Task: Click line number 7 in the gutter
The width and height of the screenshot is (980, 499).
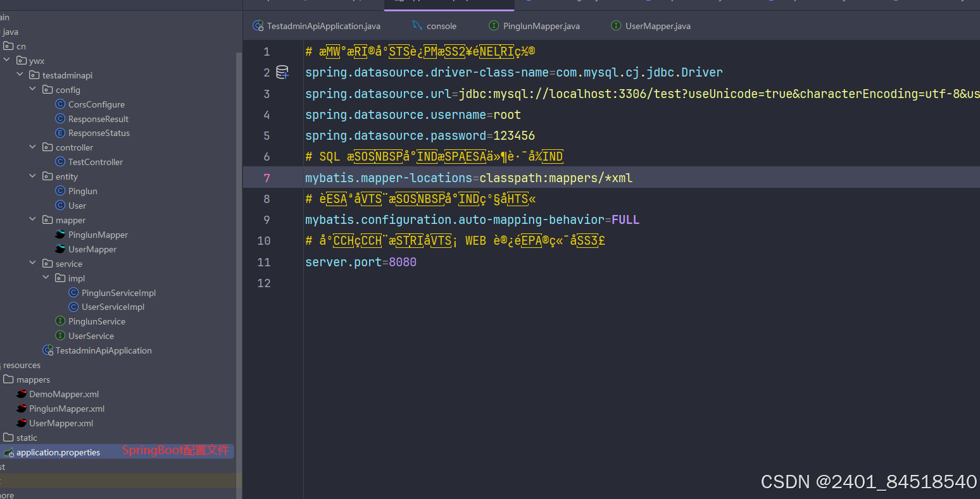Action: point(267,178)
